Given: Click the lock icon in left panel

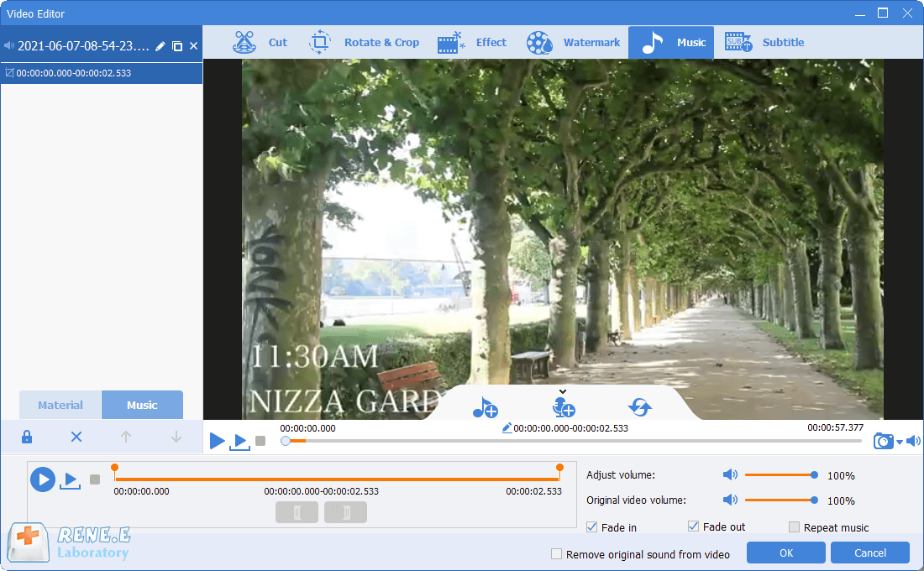Looking at the screenshot, I should (x=27, y=437).
